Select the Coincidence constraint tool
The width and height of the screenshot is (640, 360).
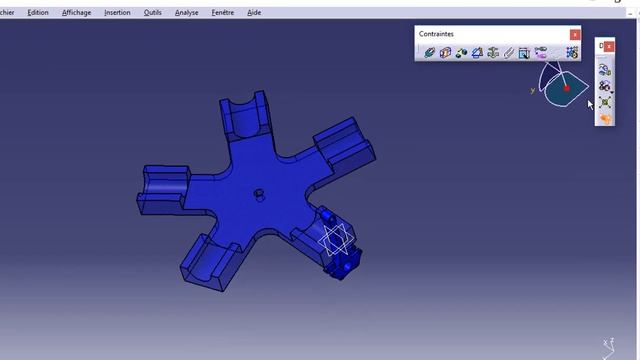429,53
